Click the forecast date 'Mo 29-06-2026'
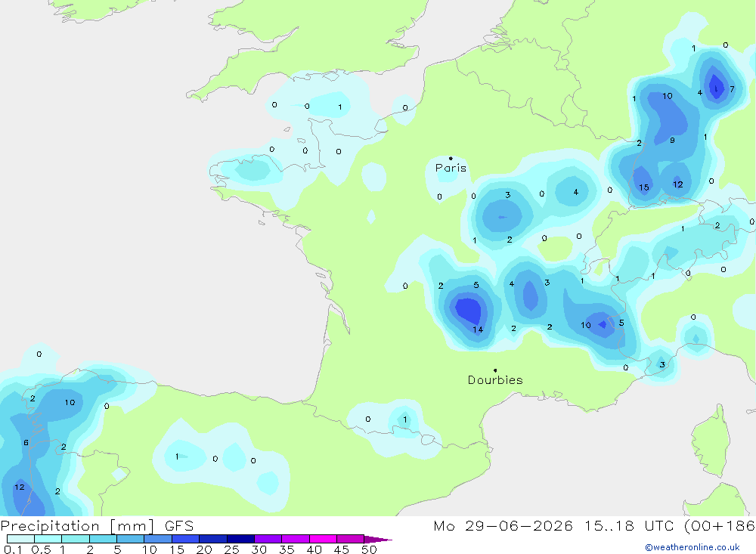Screen dimensions: 756x554 coord(503,525)
